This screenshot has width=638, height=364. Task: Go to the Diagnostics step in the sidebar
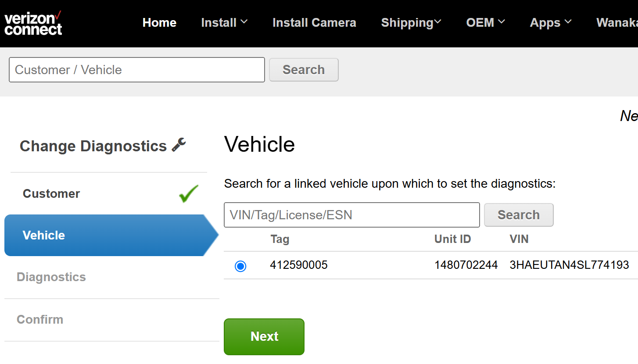click(51, 277)
